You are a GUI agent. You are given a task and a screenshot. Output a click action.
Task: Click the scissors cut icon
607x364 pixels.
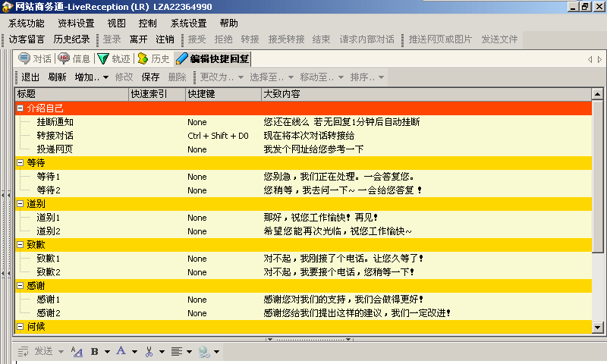pos(149,351)
